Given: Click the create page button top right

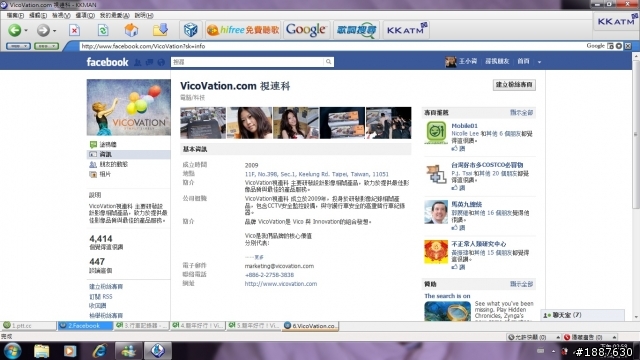Looking at the screenshot, I should pyautogui.click(x=514, y=85).
